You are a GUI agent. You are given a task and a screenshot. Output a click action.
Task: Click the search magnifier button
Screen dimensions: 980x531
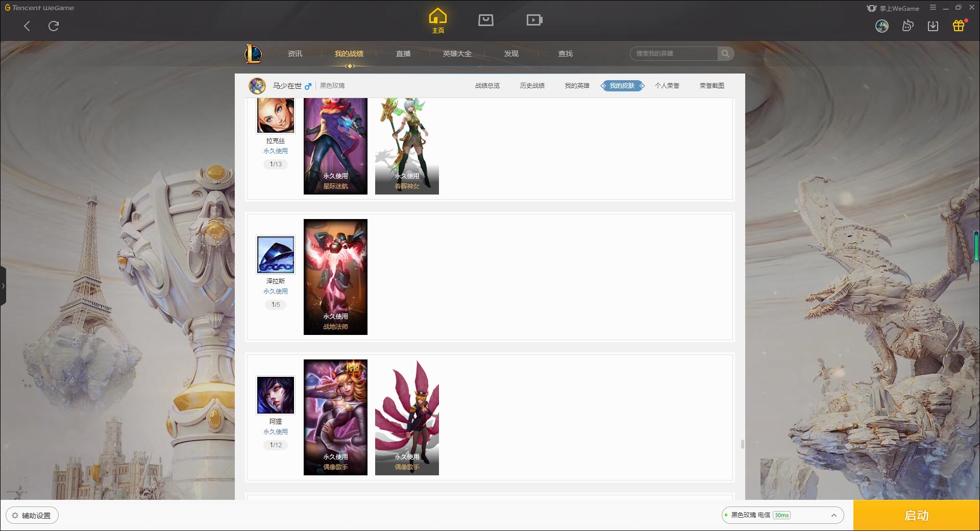click(725, 54)
